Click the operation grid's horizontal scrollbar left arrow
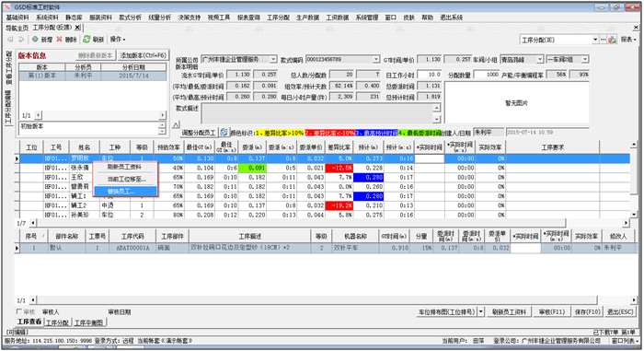Screen dimensions: 644x351 point(33,300)
